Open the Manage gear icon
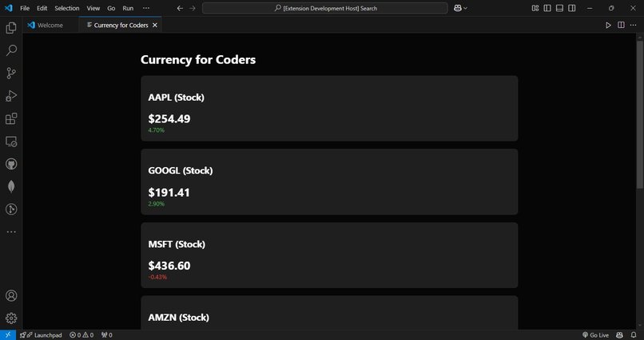 tap(11, 318)
